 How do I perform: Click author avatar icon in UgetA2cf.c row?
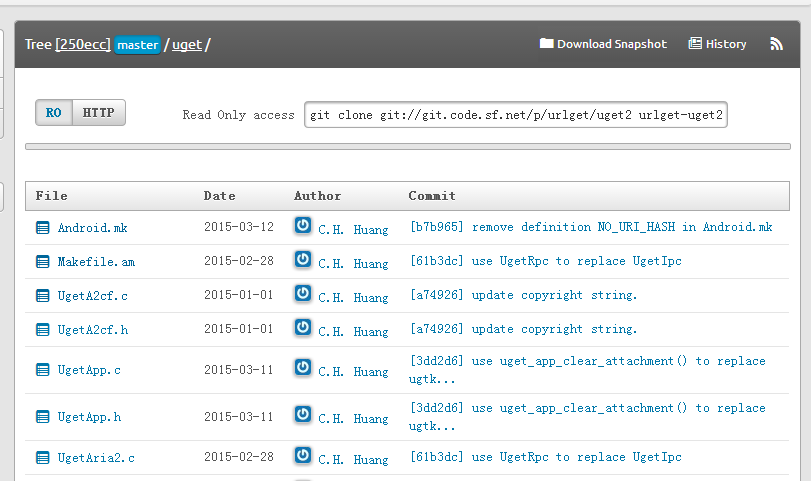pyautogui.click(x=303, y=294)
